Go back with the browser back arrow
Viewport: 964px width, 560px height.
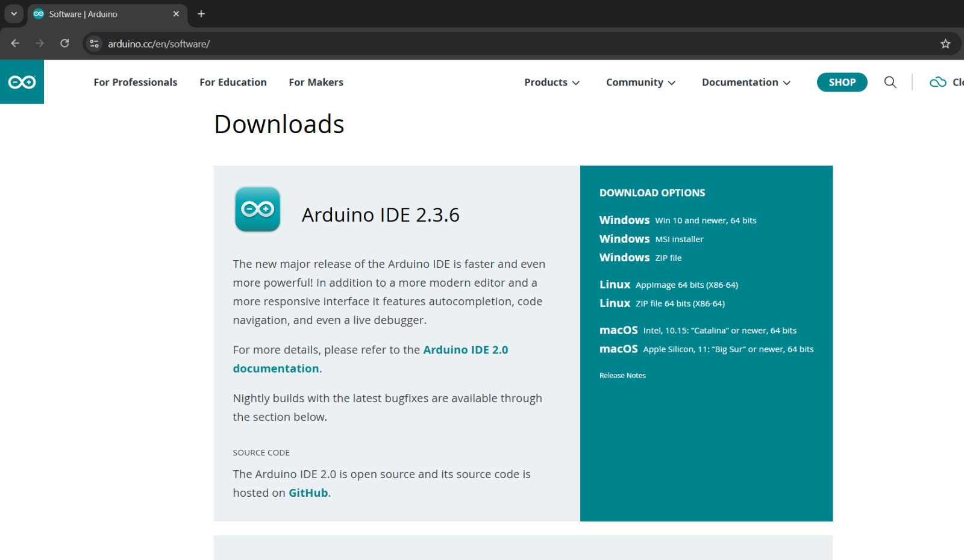[x=16, y=43]
